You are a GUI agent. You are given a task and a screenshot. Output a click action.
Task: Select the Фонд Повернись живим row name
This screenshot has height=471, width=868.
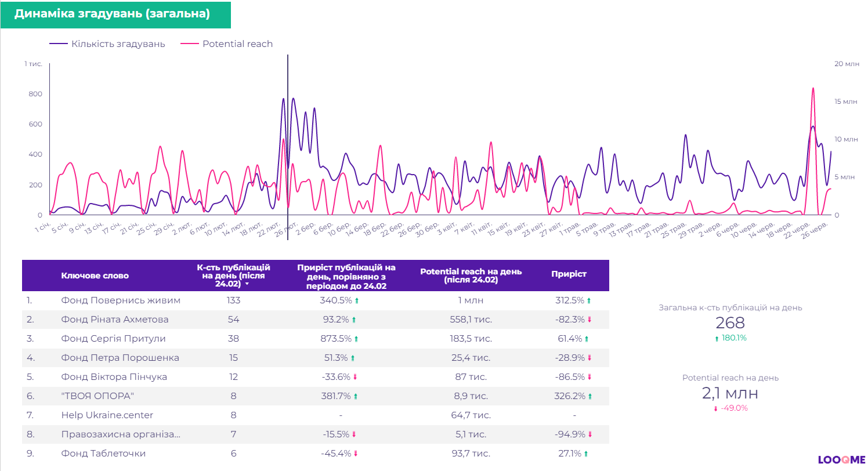click(x=121, y=300)
